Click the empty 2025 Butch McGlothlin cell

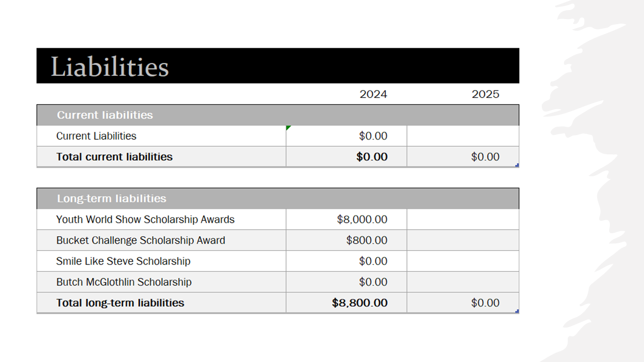pyautogui.click(x=462, y=282)
